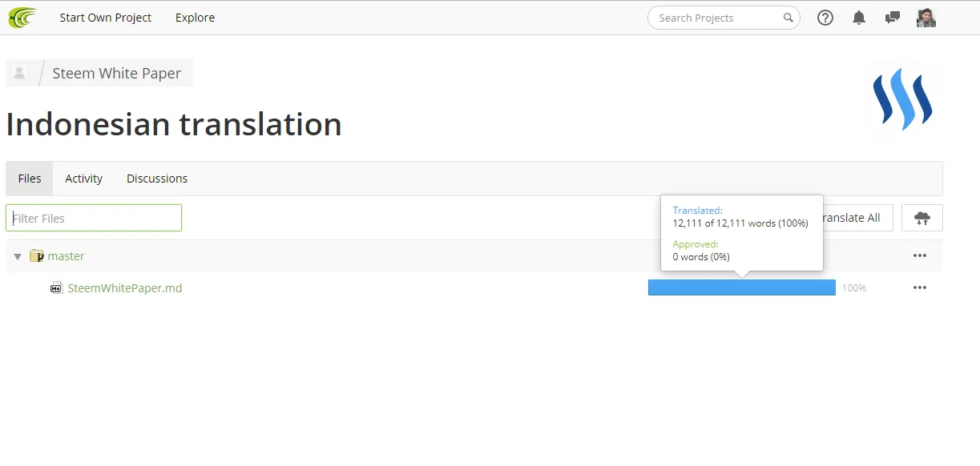Viewport: 980px width, 466px height.
Task: Open user profile avatar menu
Action: click(926, 18)
